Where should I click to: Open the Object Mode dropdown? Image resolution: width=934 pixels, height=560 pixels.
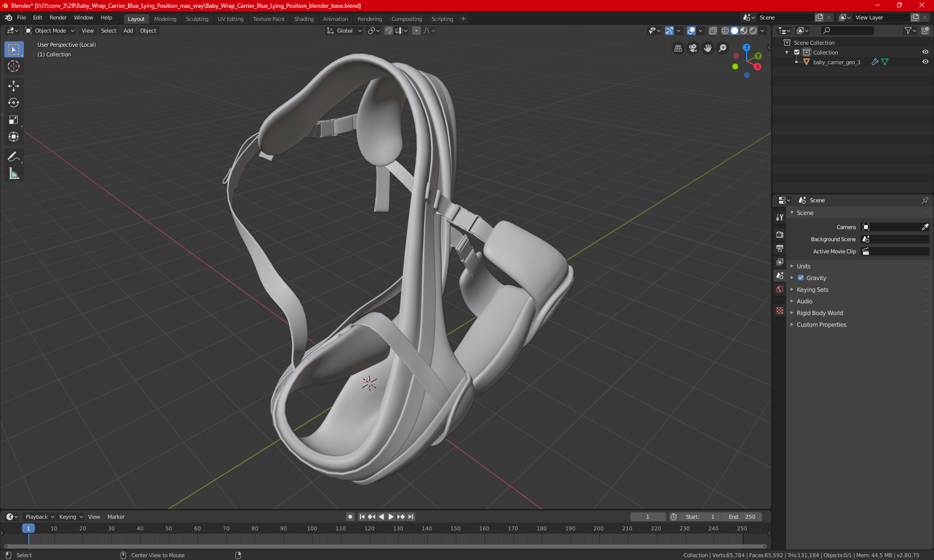coord(50,31)
